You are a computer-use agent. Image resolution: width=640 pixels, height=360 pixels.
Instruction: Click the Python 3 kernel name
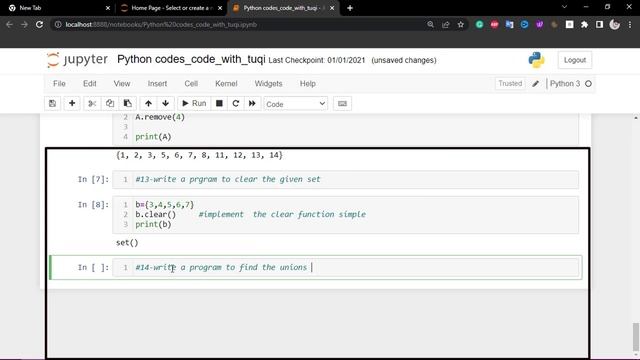tap(565, 84)
